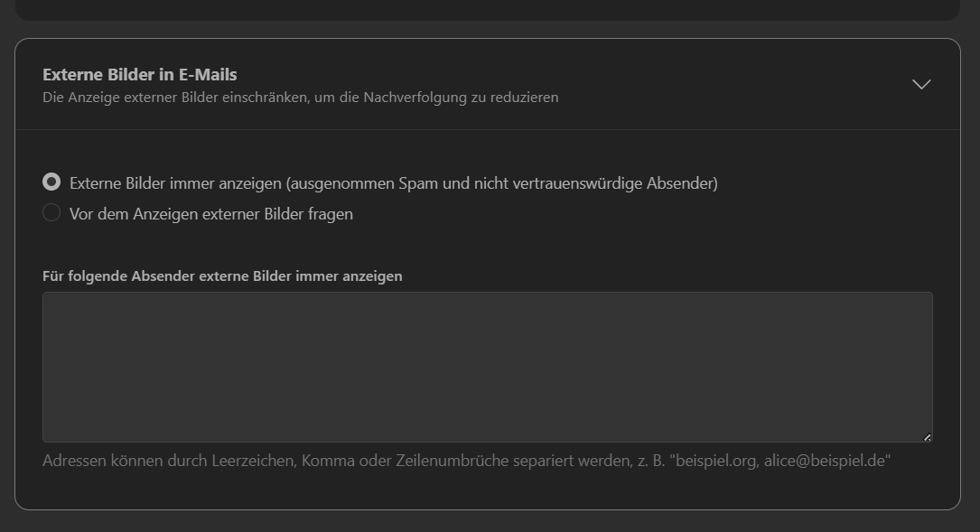Click the 'Vor dem Anzeigen externer Bilder fragen' label

(210, 214)
